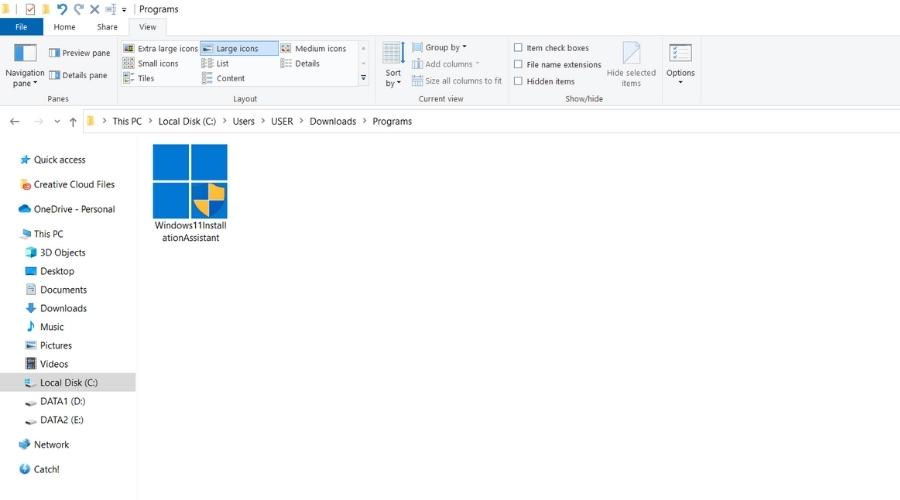900x500 pixels.
Task: Expand the chevron after Downloads breadcrumb
Action: coord(364,121)
